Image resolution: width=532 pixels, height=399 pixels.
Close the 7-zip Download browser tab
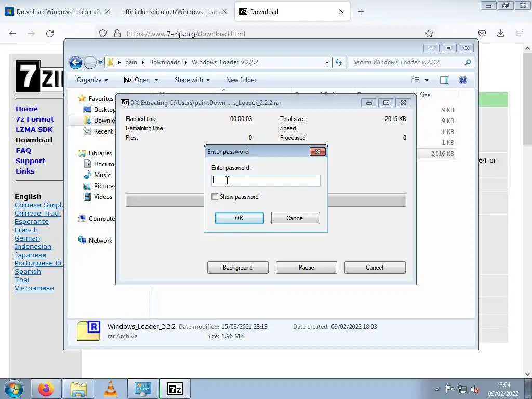tap(341, 11)
